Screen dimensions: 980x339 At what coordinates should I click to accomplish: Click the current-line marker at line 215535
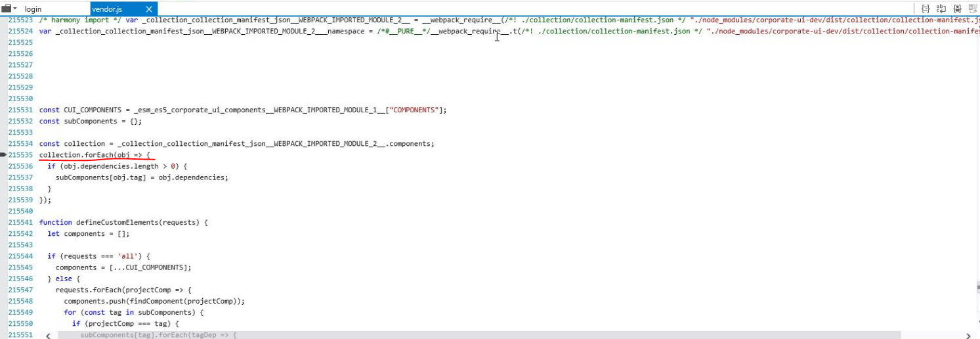point(3,155)
